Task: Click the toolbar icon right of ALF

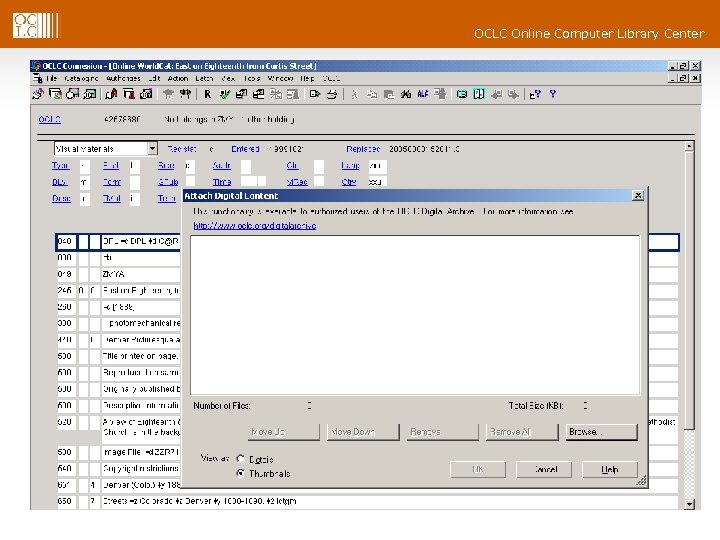Action: (x=440, y=94)
